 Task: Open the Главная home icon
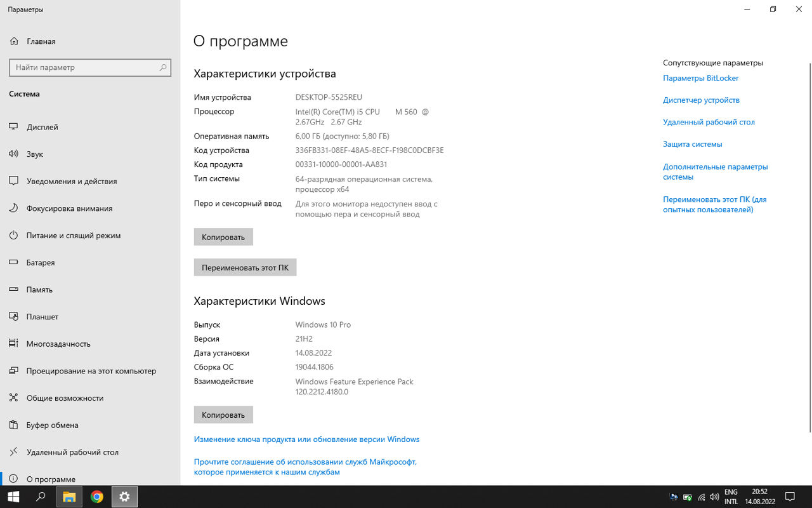coord(14,41)
